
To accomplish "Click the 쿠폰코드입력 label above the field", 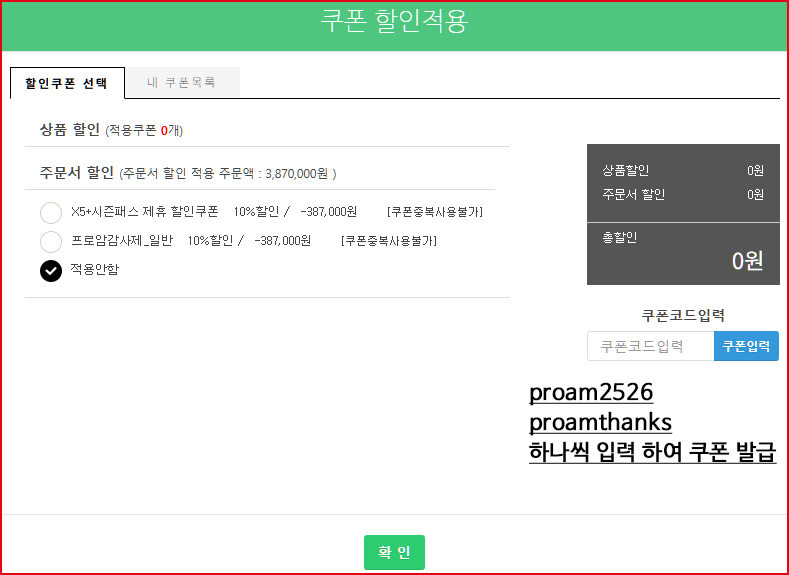I will pos(683,315).
